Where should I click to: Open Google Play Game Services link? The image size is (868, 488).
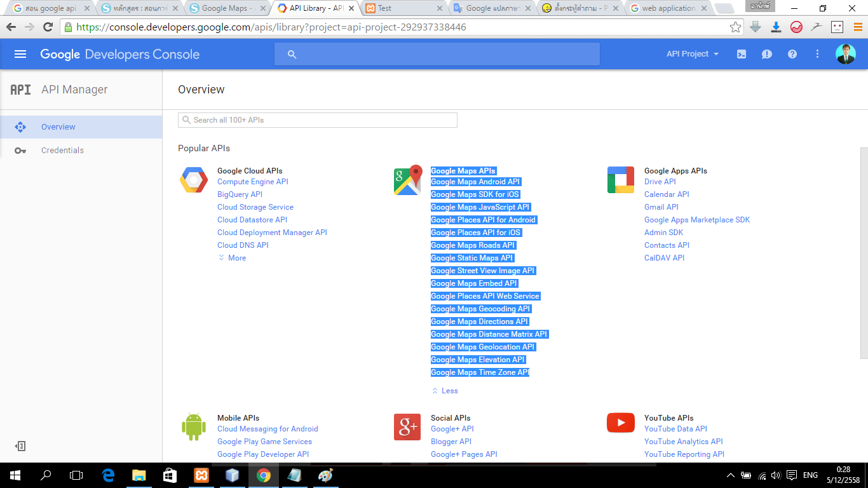pos(264,442)
